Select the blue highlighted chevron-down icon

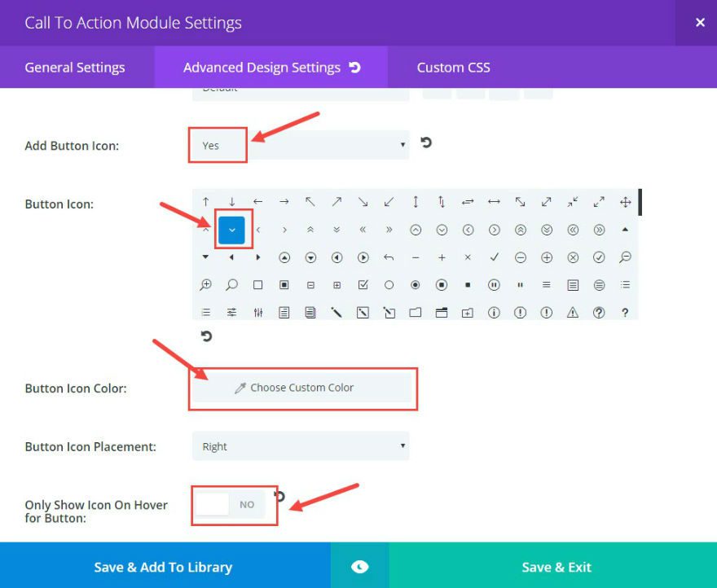(x=231, y=230)
